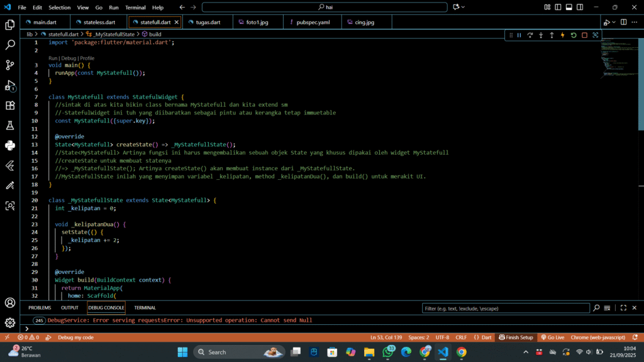This screenshot has width=644, height=362.
Task: Expand the debug console input chevron
Action: tap(26, 329)
